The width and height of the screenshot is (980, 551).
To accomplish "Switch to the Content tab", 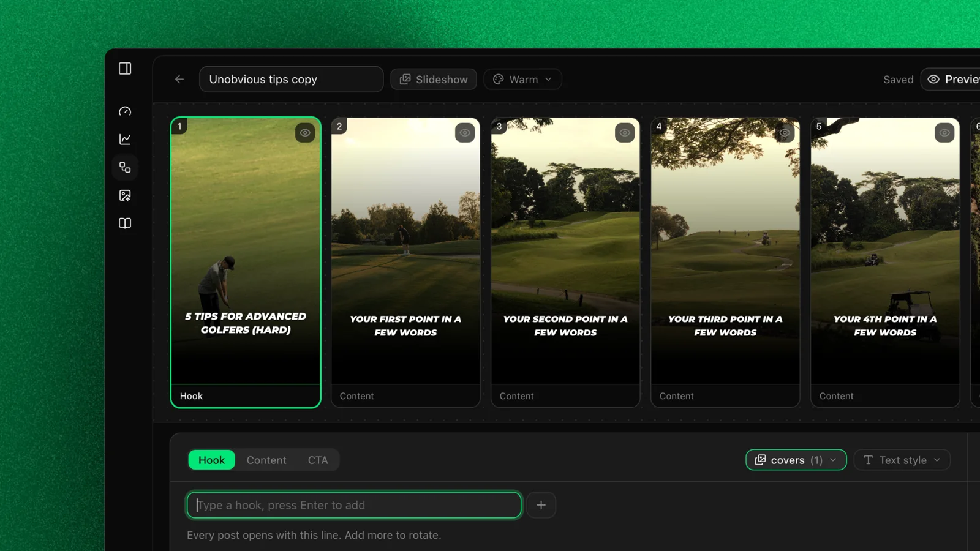I will pos(266,460).
